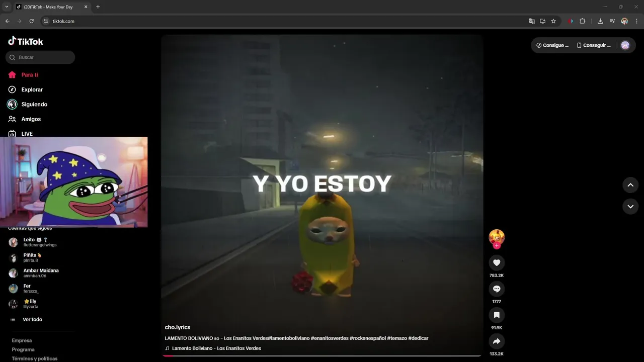Viewport: 644px width, 362px height.
Task: Open browser Downloads
Action: pos(600,21)
